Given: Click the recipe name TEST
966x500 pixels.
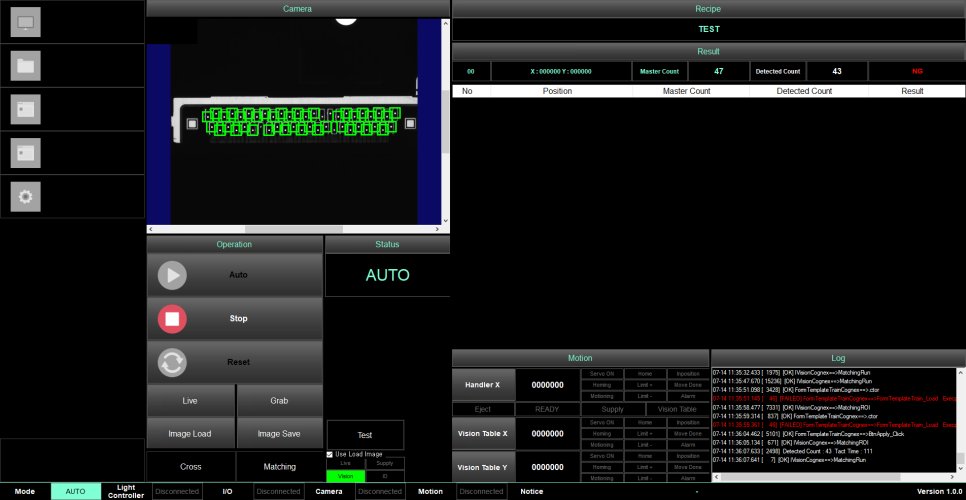Looking at the screenshot, I should coord(708,29).
